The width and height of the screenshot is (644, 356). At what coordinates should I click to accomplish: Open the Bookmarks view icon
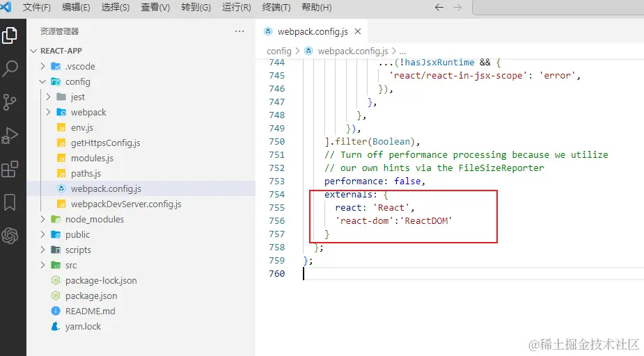[10, 202]
